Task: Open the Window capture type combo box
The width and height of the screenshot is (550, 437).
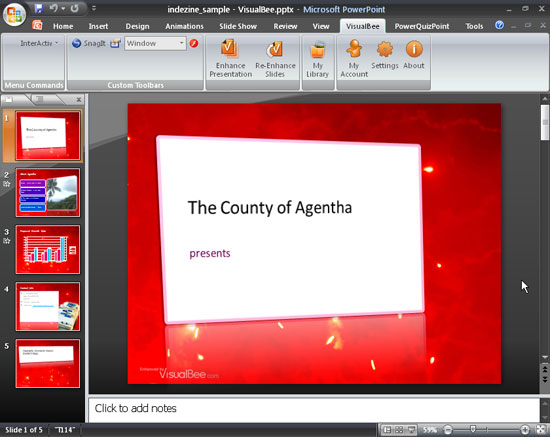Action: pyautogui.click(x=155, y=43)
